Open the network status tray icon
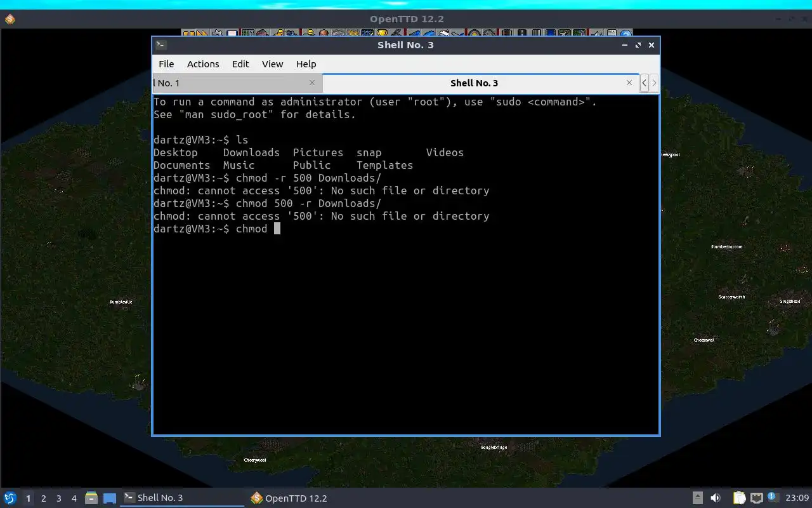The width and height of the screenshot is (812, 508). pos(756,498)
